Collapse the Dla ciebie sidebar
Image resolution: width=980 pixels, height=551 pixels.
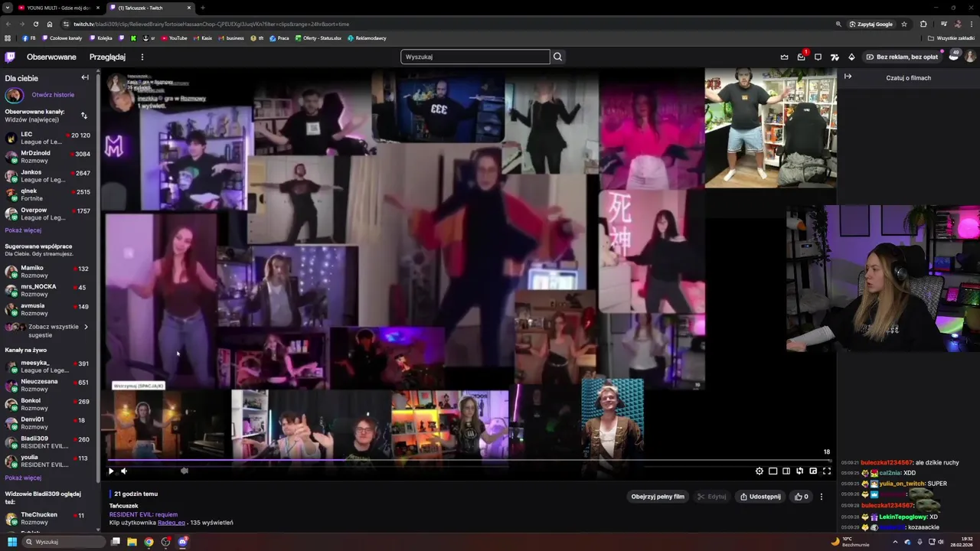coord(85,77)
